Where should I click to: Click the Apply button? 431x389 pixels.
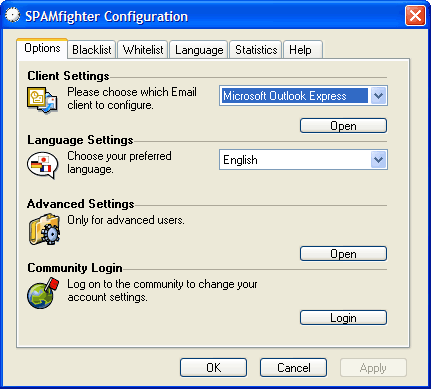(x=373, y=368)
